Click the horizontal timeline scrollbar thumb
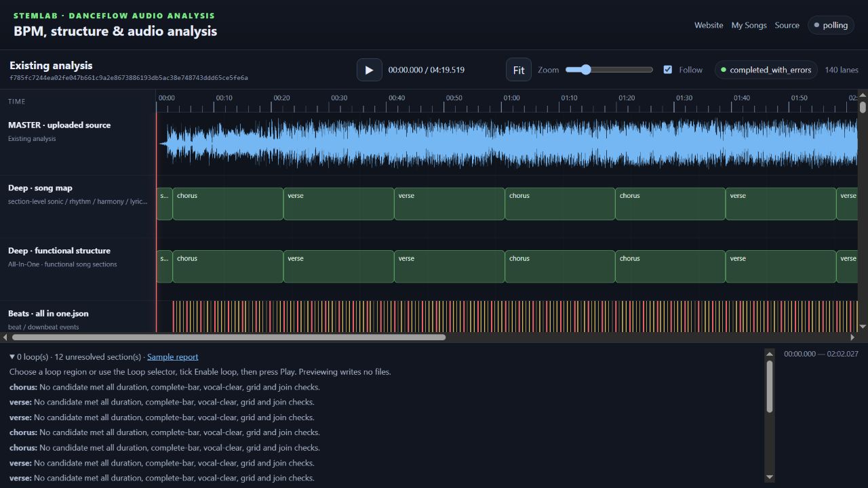 pyautogui.click(x=229, y=337)
